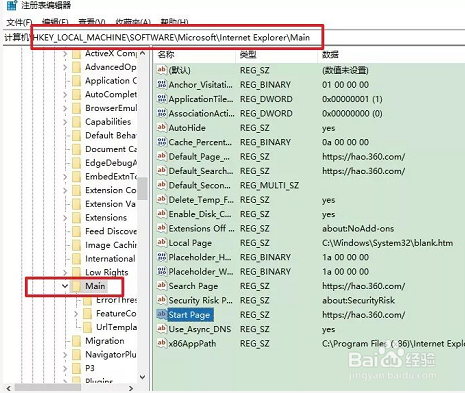The width and height of the screenshot is (465, 393).
Task: Select the Low Rights tree key
Action: coord(107,272)
